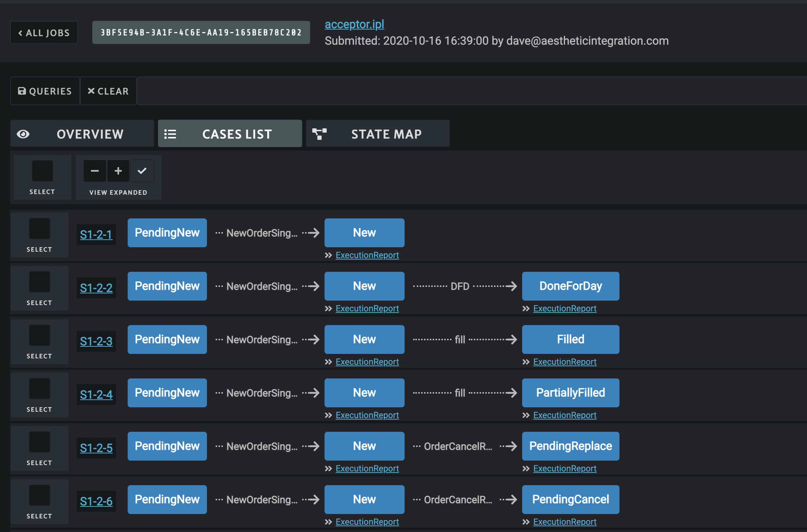Click the PartiallyFilled state box
Image resolution: width=807 pixels, height=532 pixels.
click(x=571, y=393)
